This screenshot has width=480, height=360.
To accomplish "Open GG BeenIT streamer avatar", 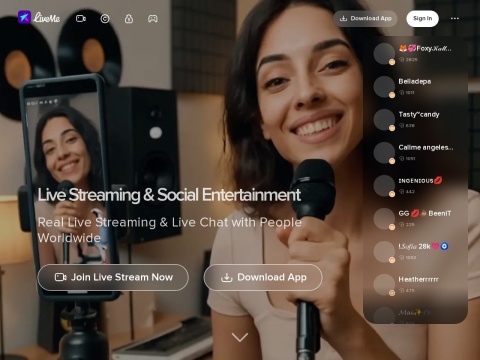I will click(x=384, y=218).
